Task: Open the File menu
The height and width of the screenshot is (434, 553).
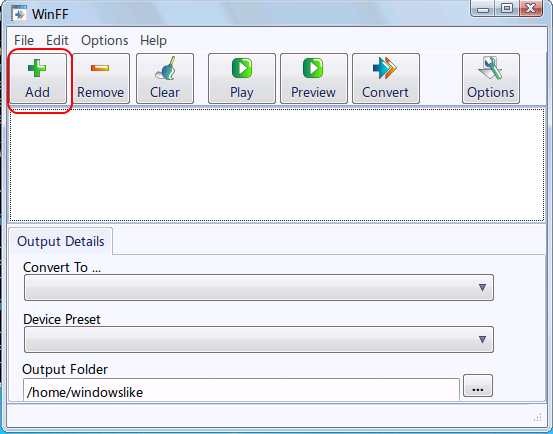Action: (24, 41)
